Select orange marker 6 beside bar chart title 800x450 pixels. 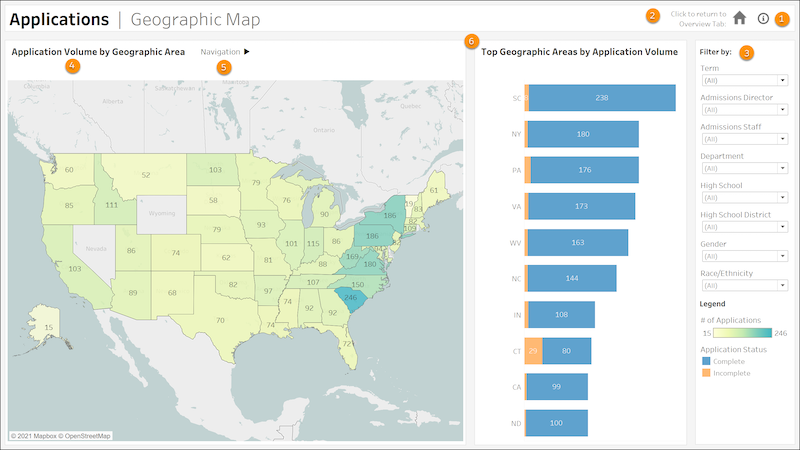(471, 41)
